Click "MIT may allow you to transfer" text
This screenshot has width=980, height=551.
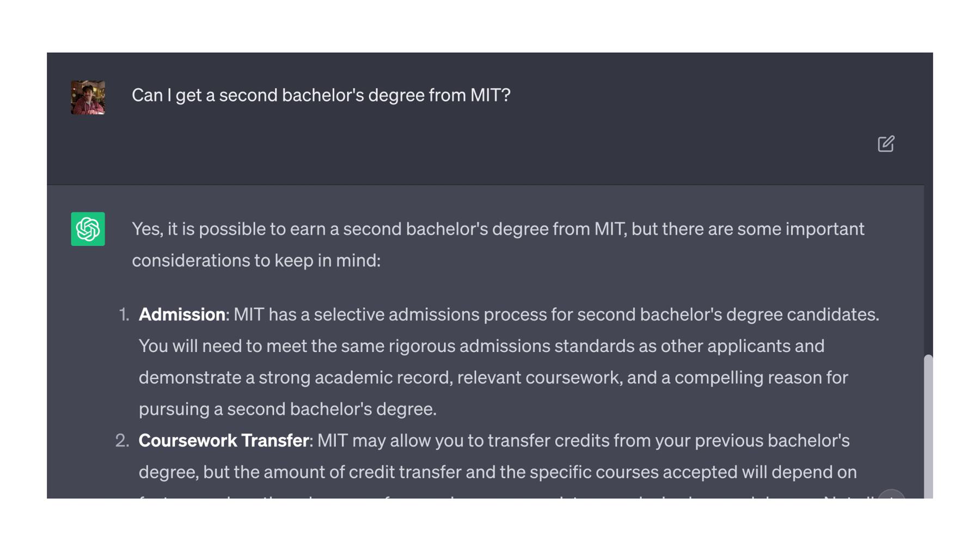(583, 440)
